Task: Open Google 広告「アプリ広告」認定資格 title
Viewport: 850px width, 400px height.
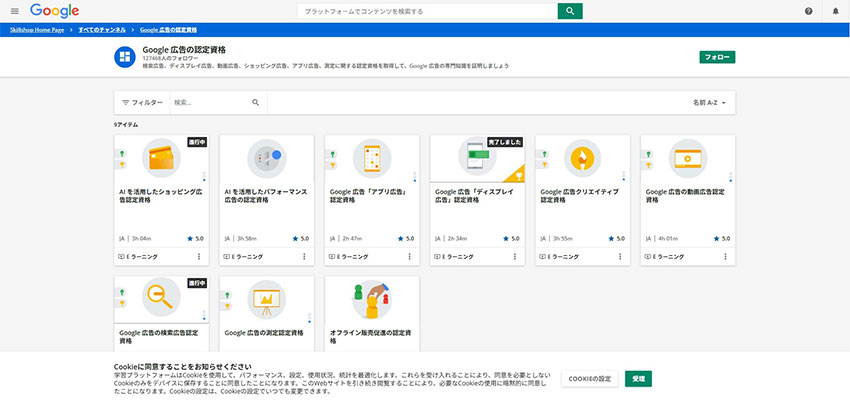Action: coord(368,196)
